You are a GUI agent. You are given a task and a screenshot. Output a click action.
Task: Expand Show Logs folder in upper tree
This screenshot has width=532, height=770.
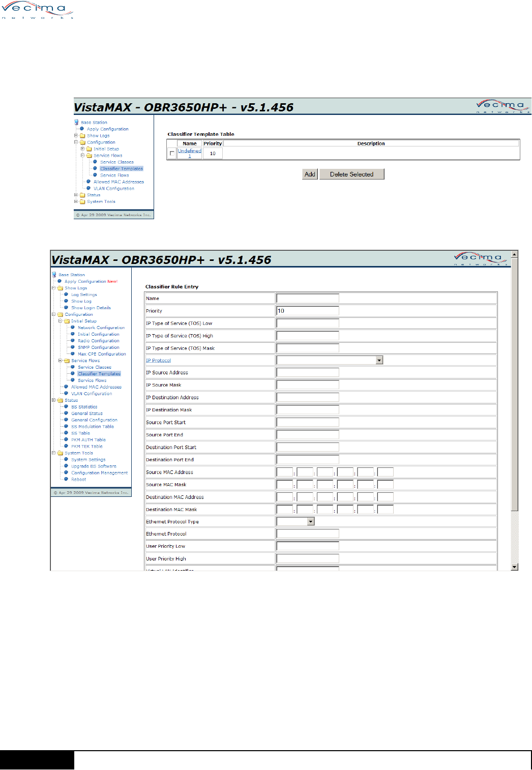(x=76, y=136)
